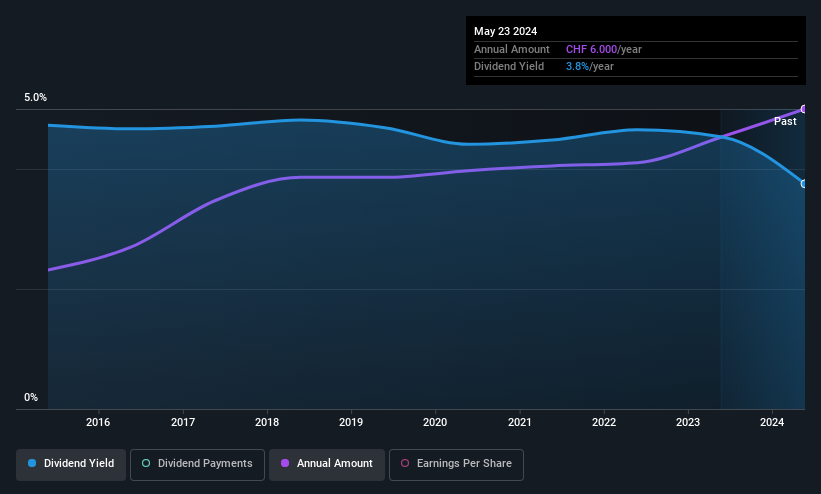Click the '3.8%/year' dividend yield value
The image size is (821, 494).
coord(590,67)
